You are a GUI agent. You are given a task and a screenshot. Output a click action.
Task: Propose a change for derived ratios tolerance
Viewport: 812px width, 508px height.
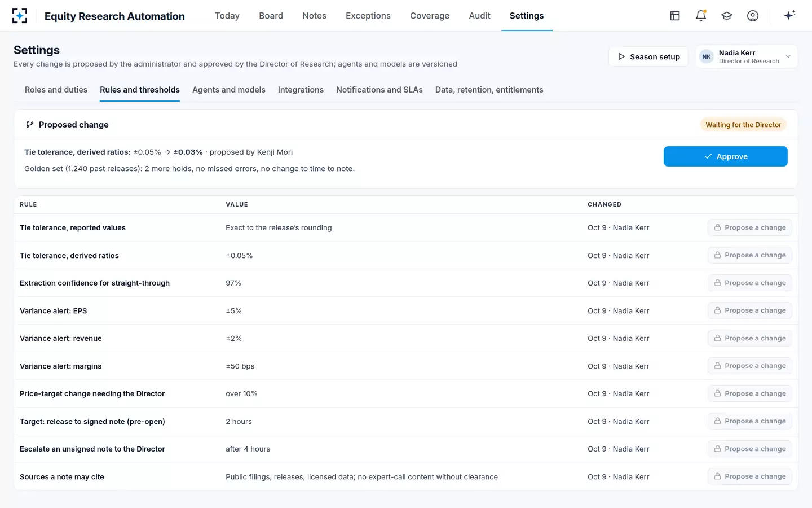pos(750,255)
